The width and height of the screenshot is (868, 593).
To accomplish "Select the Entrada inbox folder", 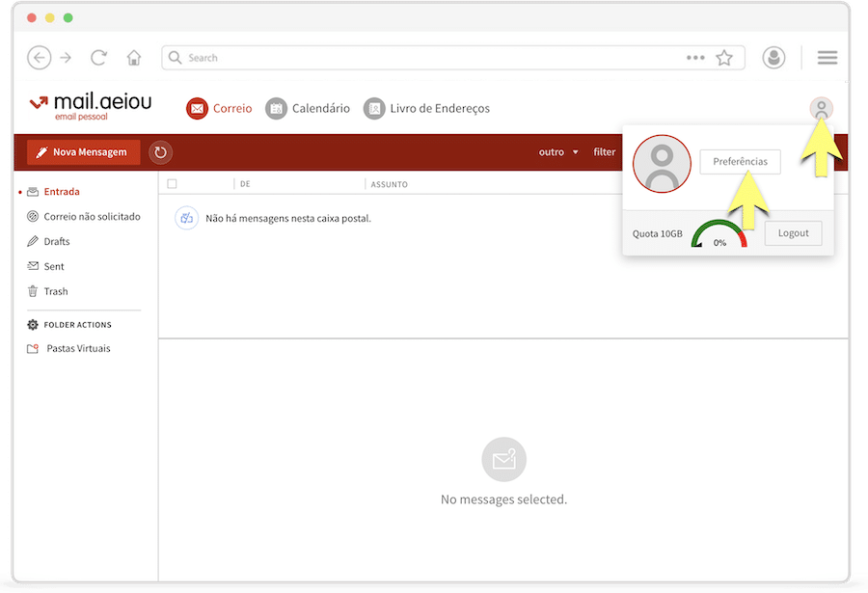I will (x=62, y=192).
